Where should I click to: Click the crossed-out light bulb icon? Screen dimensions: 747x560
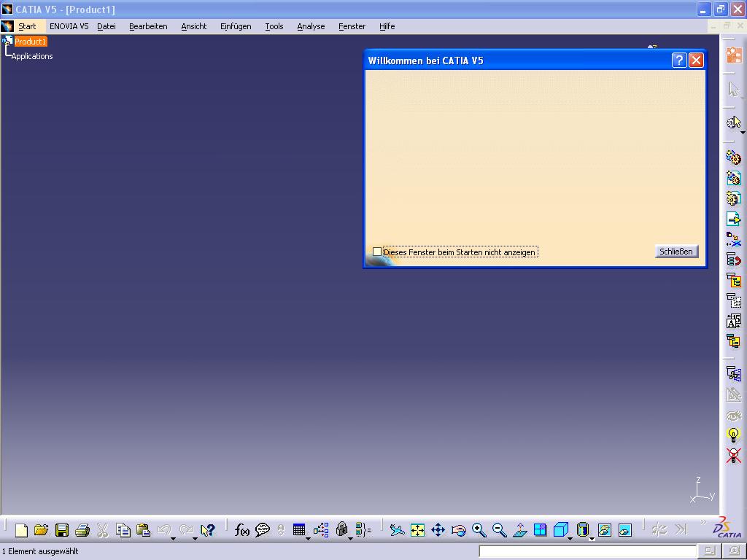coord(734,456)
